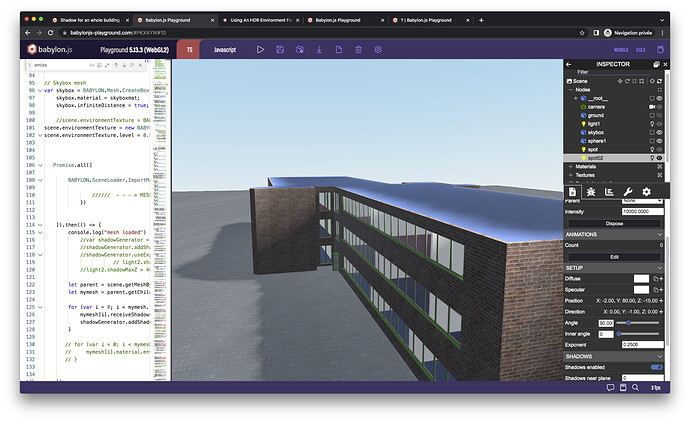Screen dimensions: 690x422
Task: Toggle visibility eye for ground
Action: pyautogui.click(x=659, y=115)
